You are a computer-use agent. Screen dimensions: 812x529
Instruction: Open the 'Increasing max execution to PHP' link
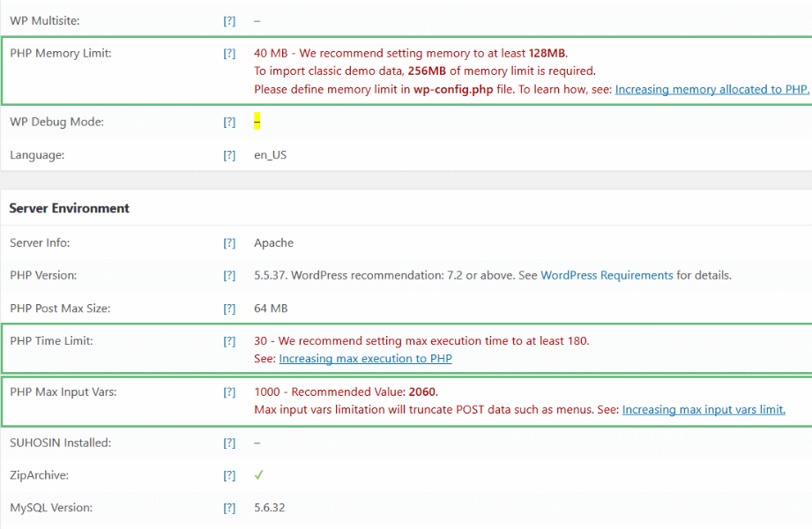(x=365, y=359)
